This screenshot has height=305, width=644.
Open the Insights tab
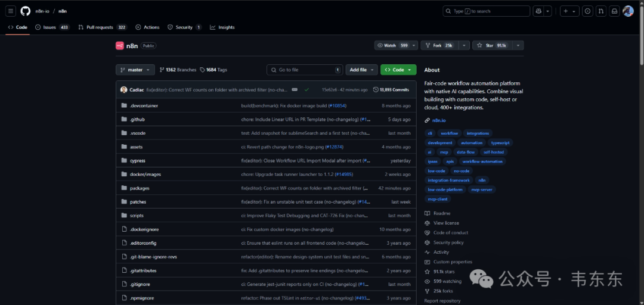click(x=222, y=27)
